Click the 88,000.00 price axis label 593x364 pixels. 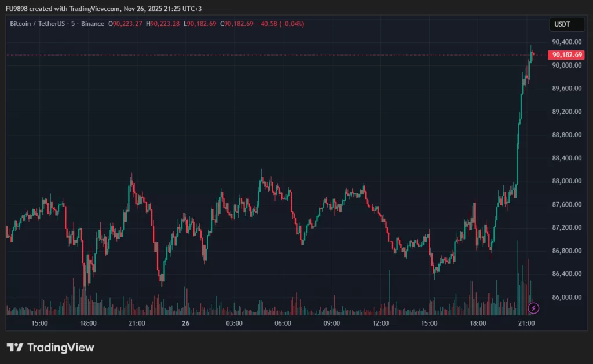click(566, 181)
